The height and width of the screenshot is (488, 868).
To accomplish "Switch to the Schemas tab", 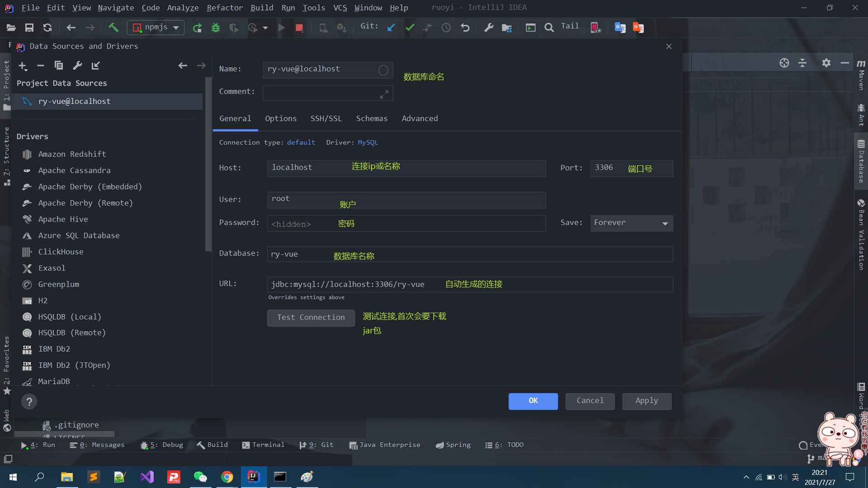I will [372, 119].
